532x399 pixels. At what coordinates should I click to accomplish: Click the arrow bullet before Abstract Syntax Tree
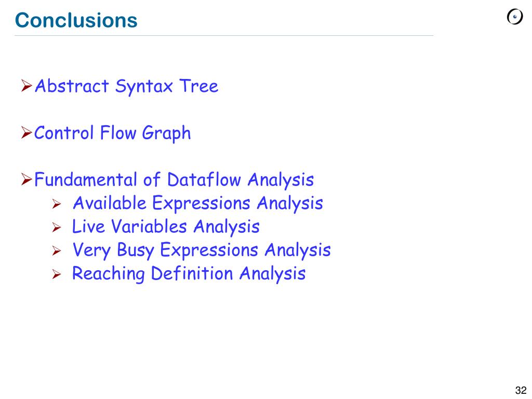click(x=26, y=85)
